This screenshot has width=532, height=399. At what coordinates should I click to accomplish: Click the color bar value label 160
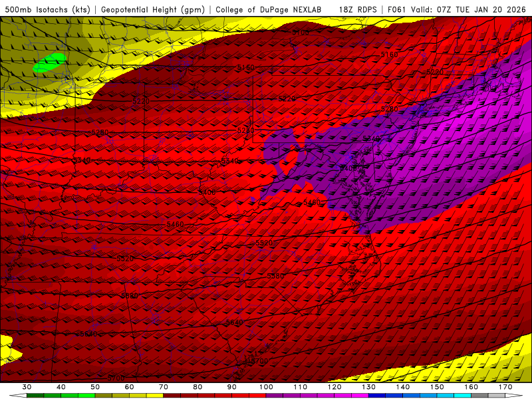click(471, 387)
